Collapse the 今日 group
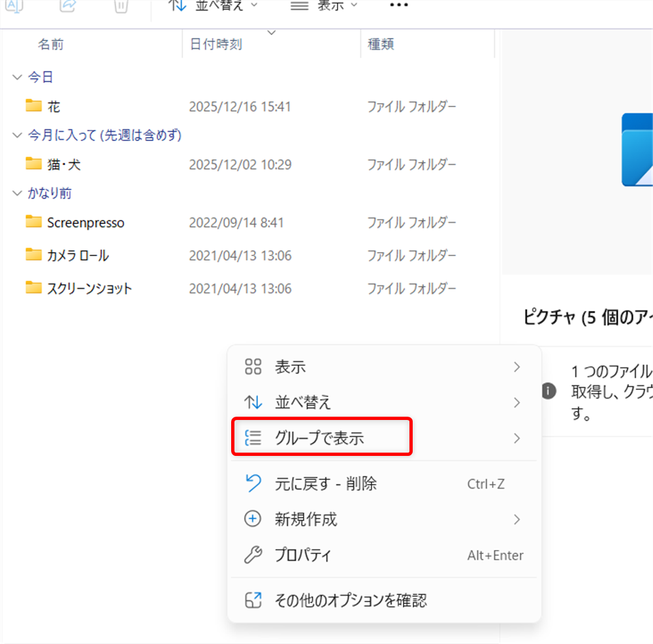This screenshot has width=653, height=644. (17, 76)
